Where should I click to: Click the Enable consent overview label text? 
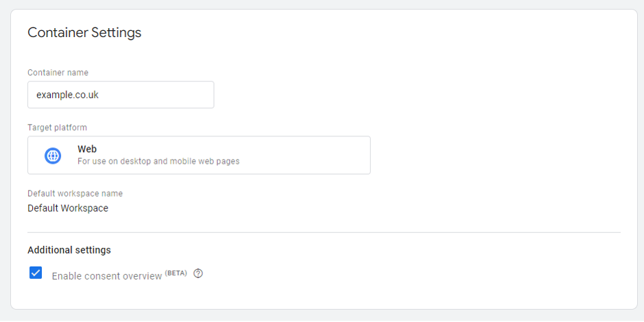tap(107, 276)
